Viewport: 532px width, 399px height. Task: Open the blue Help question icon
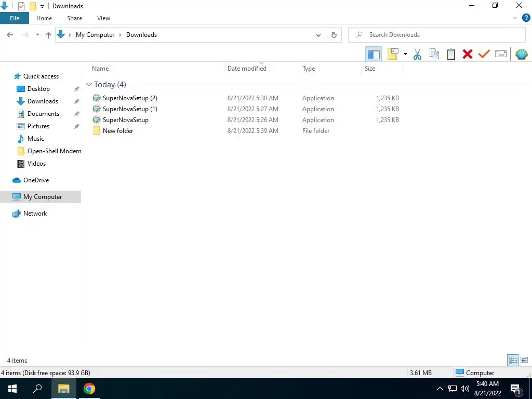click(526, 18)
